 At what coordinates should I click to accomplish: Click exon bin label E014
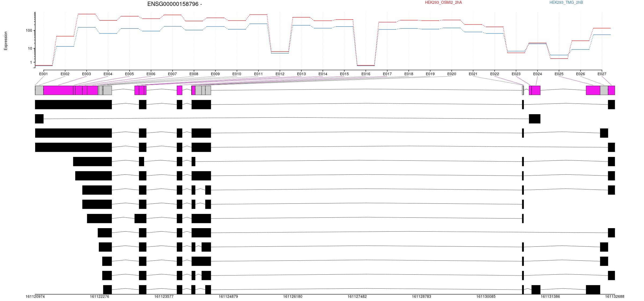click(323, 74)
